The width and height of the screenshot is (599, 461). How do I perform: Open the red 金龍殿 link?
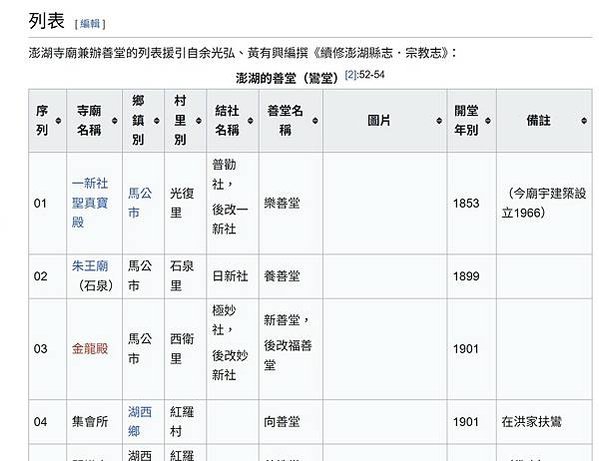(90, 349)
